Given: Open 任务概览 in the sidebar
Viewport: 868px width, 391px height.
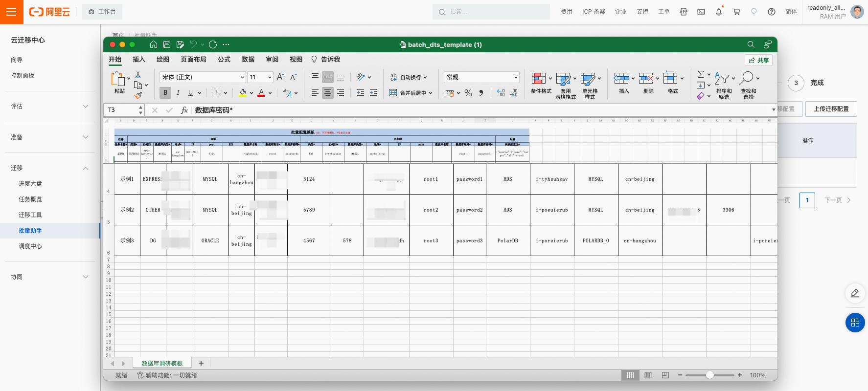Looking at the screenshot, I should pyautogui.click(x=30, y=199).
